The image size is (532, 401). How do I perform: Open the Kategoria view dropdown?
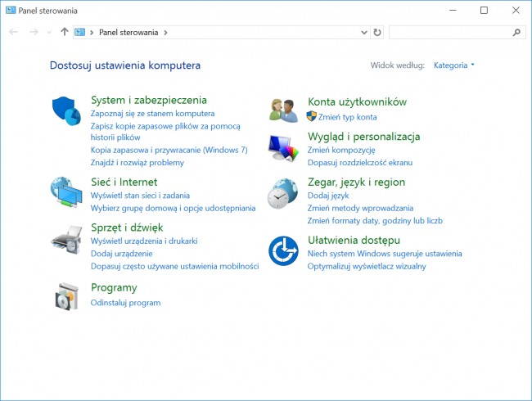coord(454,65)
